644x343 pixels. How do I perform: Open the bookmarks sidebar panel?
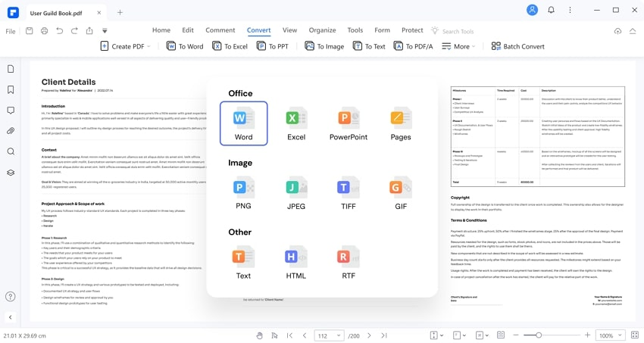coord(11,89)
